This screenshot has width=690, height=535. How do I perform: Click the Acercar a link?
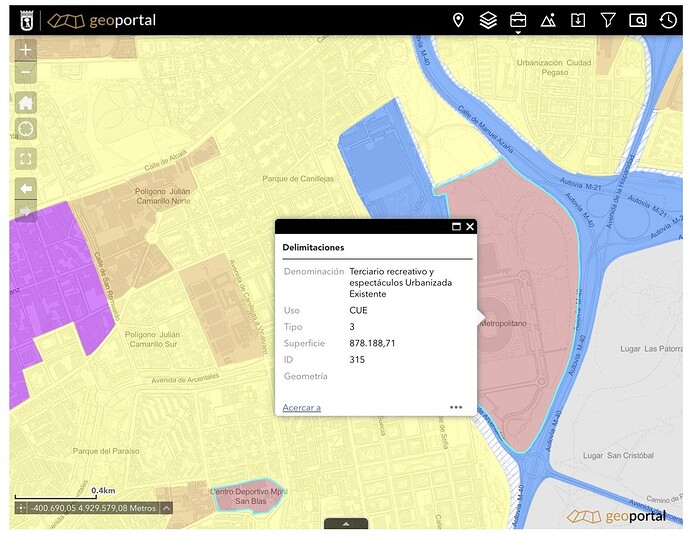(301, 407)
